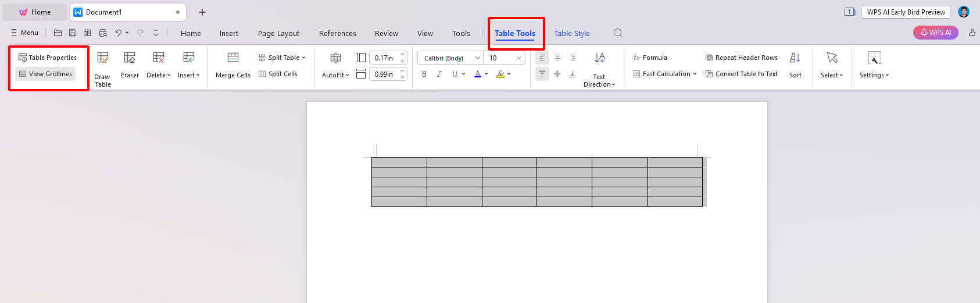Insert a Formula in the table
The height and width of the screenshot is (303, 980).
click(x=650, y=58)
